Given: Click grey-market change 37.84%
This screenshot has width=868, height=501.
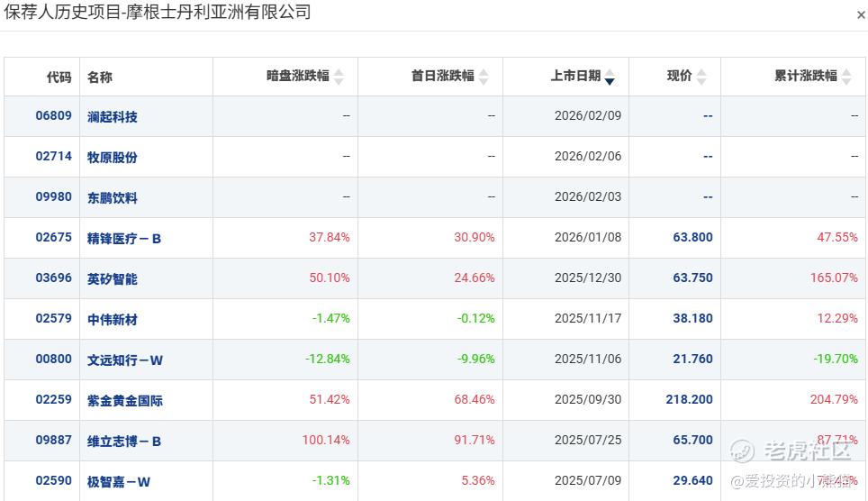Looking at the screenshot, I should tap(330, 237).
